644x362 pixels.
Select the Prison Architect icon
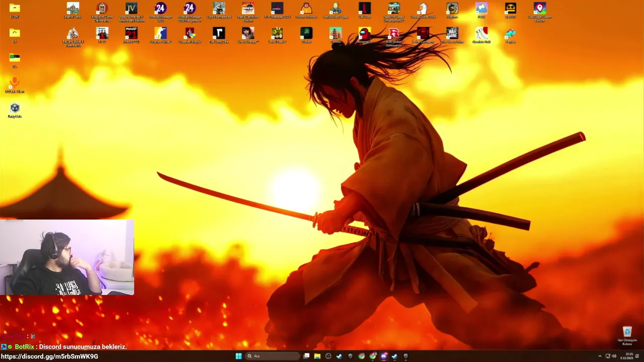(306, 11)
